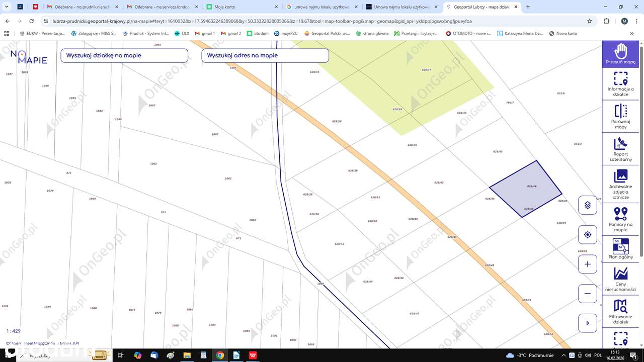The image size is (644, 362).
Task: Open Przetargi i licytacje bookmark
Action: [416, 34]
